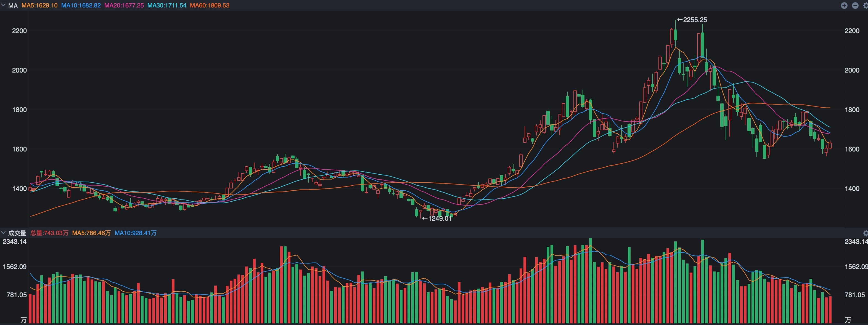Screen dimensions: 868x325
Task: Collapse the 成交量 volume panel chevron
Action: click(3, 233)
